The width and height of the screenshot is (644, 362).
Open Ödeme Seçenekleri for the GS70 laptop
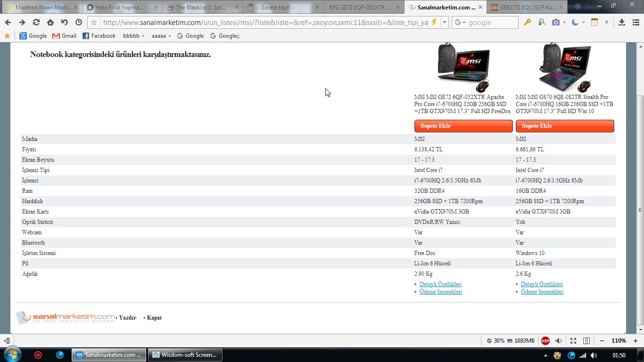coord(542,292)
